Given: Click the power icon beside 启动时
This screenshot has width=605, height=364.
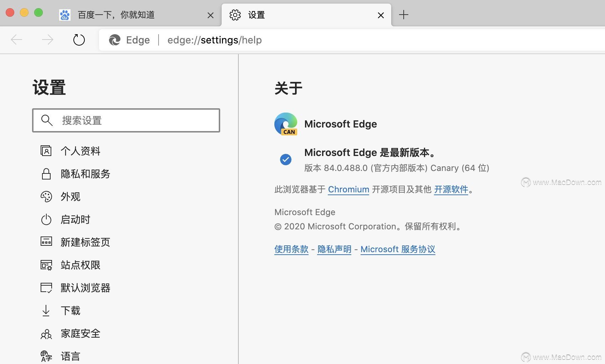Looking at the screenshot, I should (46, 219).
